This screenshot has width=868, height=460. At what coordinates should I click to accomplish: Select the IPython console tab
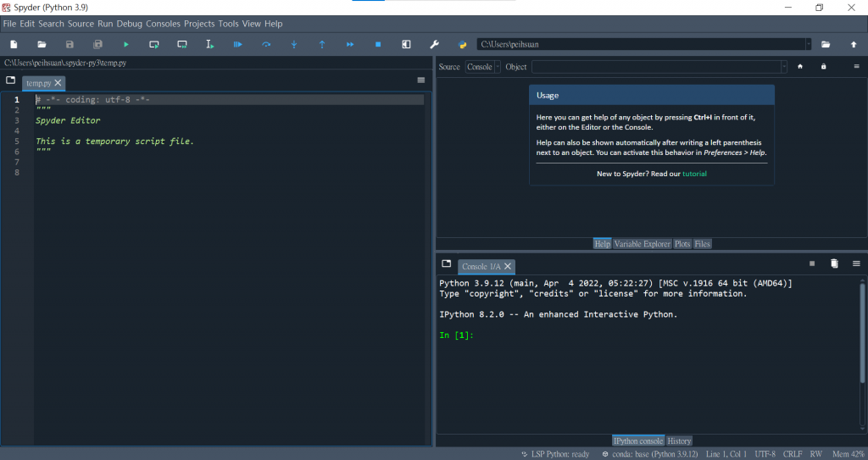(x=638, y=441)
